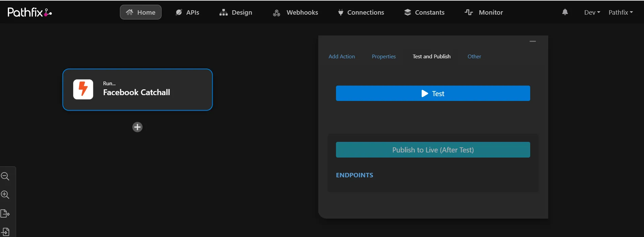
Task: Open the Other tab
Action: (474, 56)
